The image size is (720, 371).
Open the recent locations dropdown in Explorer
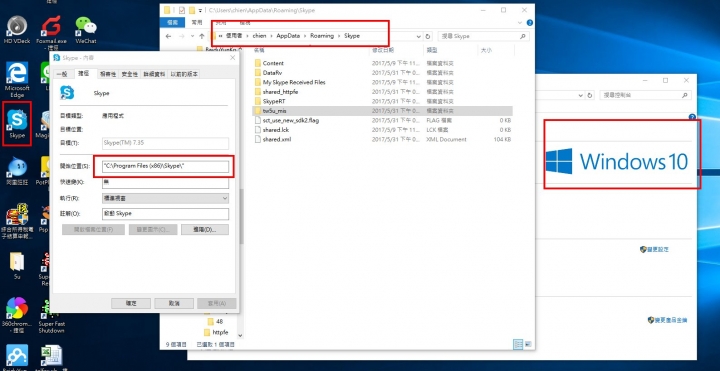(x=191, y=36)
